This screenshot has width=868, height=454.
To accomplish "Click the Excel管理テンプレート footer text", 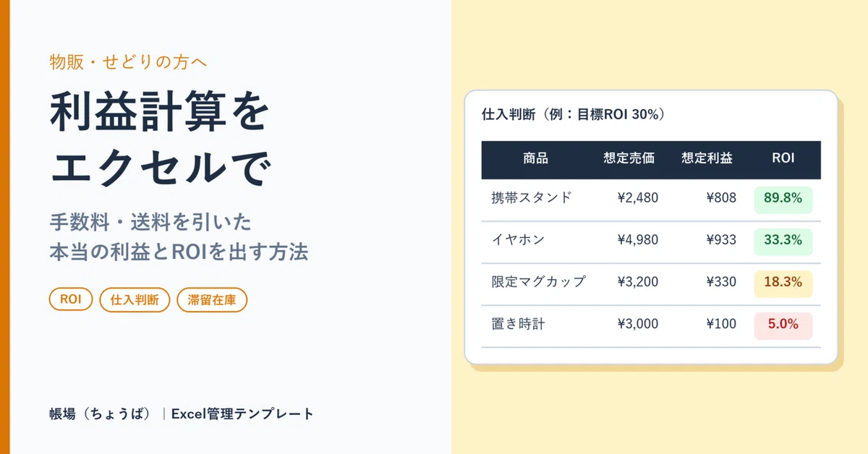I will (243, 415).
